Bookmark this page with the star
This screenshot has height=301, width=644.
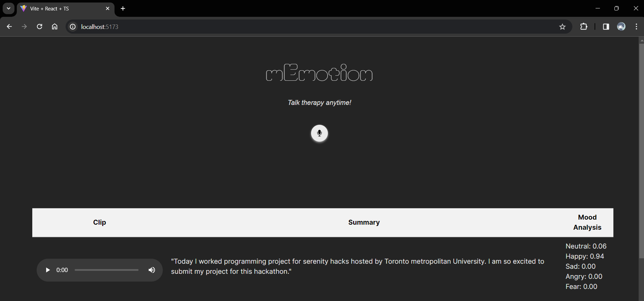point(562,27)
